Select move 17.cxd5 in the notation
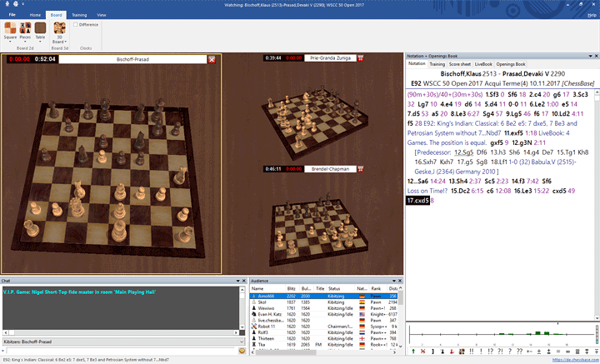This screenshot has height=364, width=600. pos(418,201)
